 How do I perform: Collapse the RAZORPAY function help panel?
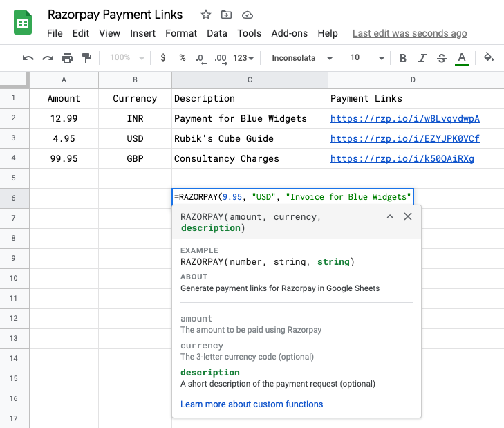(x=390, y=216)
